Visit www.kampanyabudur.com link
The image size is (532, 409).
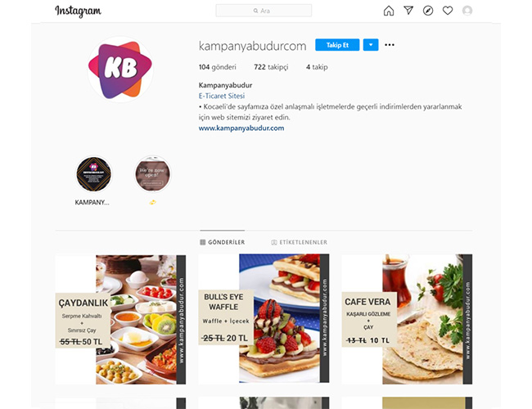coord(241,128)
